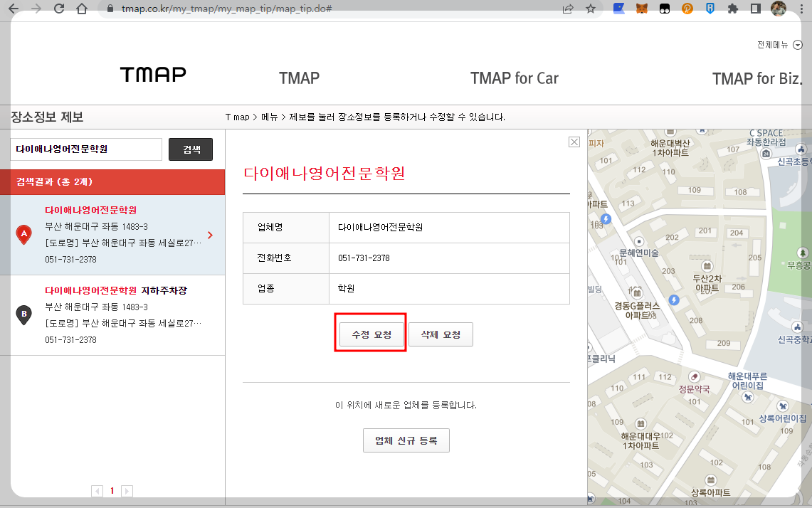
Task: Open the TMAP menu tab
Action: 300,78
